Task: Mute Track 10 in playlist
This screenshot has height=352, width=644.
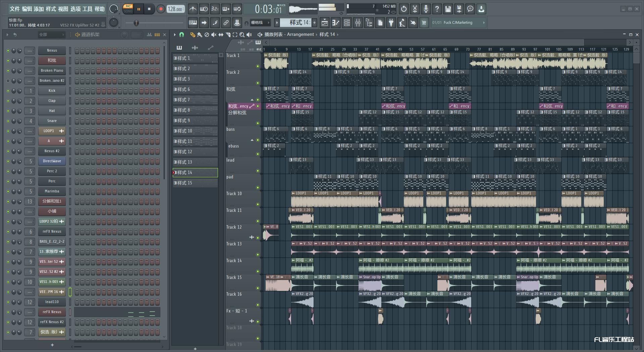Action: tap(258, 204)
